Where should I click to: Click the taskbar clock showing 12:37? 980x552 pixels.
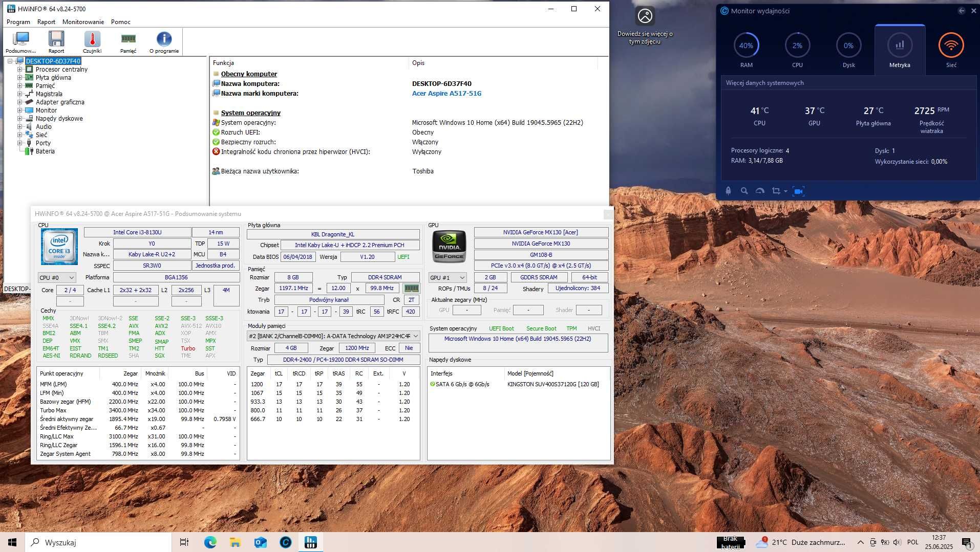point(939,542)
